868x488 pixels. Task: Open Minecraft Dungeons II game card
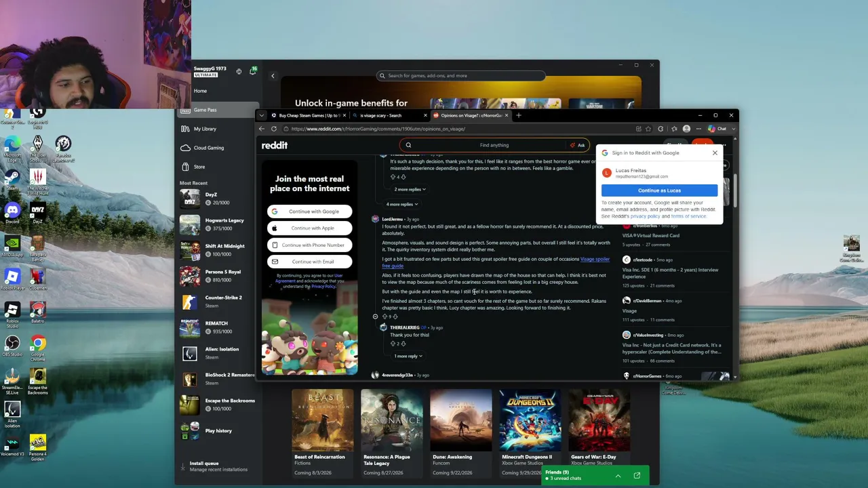(x=530, y=432)
